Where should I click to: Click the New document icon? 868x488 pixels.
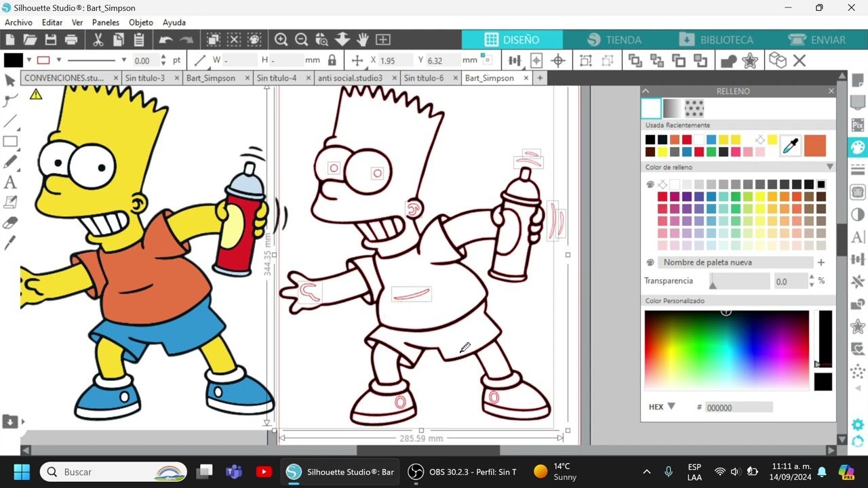pyautogui.click(x=10, y=39)
